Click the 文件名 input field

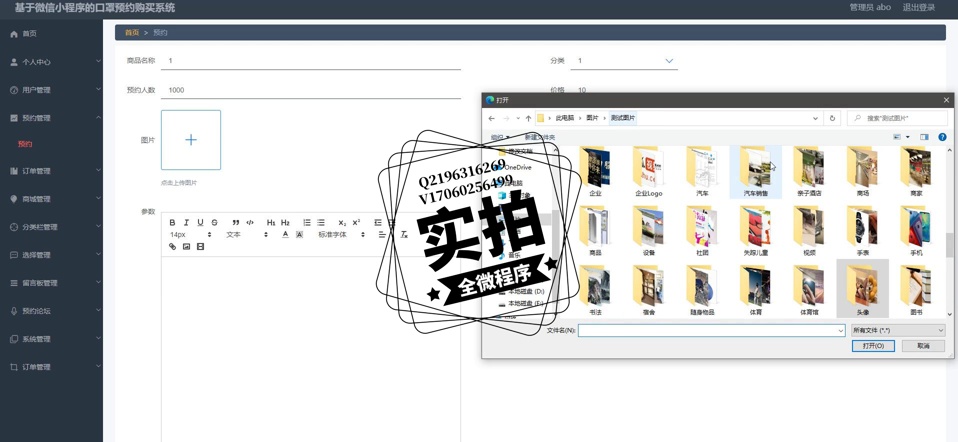pos(710,329)
